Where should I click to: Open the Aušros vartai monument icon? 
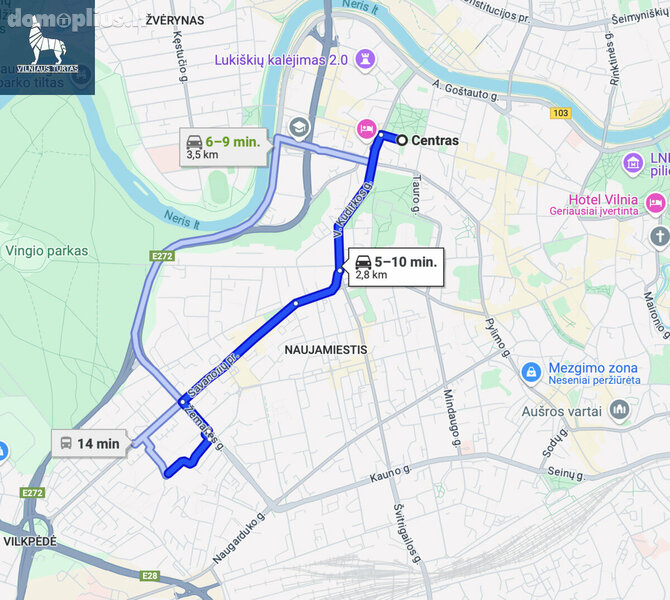pos(619,411)
